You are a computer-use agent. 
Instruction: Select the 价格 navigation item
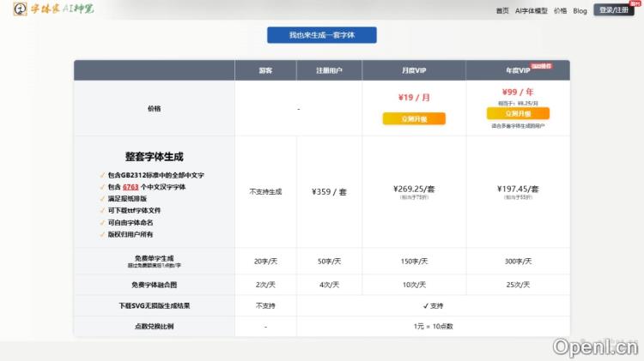tap(560, 11)
